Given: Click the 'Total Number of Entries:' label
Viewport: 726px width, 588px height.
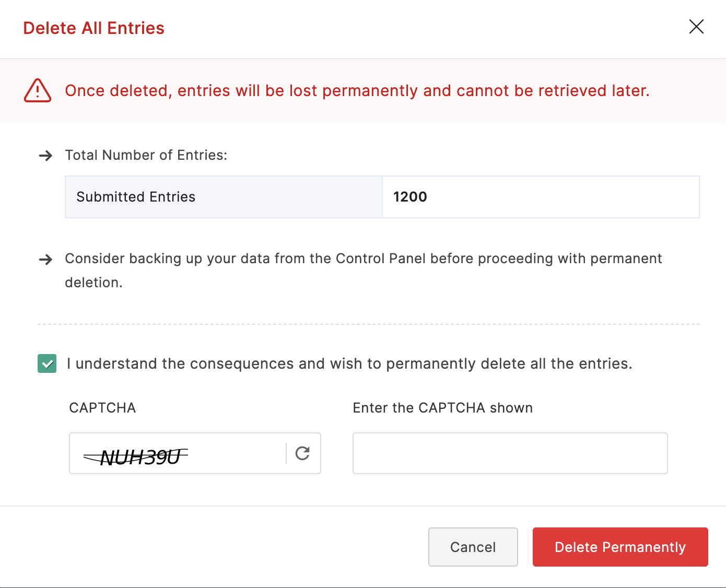Looking at the screenshot, I should tap(146, 155).
